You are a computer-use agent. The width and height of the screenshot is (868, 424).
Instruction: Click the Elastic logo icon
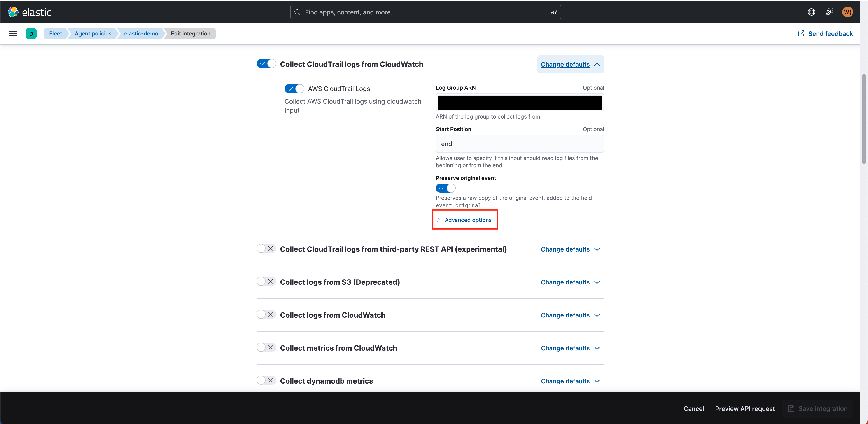(13, 12)
